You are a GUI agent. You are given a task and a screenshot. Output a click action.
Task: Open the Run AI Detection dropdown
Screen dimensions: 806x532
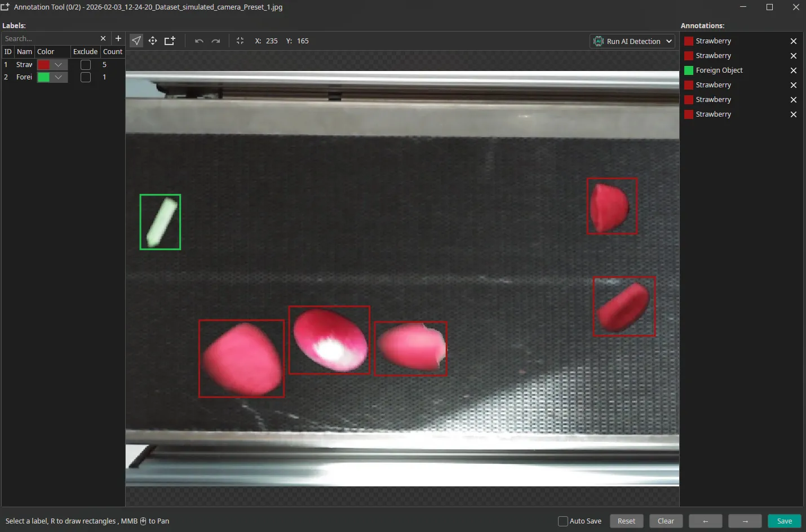(x=669, y=41)
